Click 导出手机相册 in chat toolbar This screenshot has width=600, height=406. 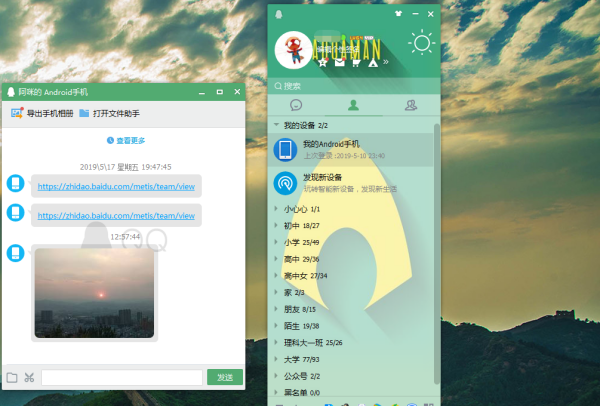click(x=50, y=113)
